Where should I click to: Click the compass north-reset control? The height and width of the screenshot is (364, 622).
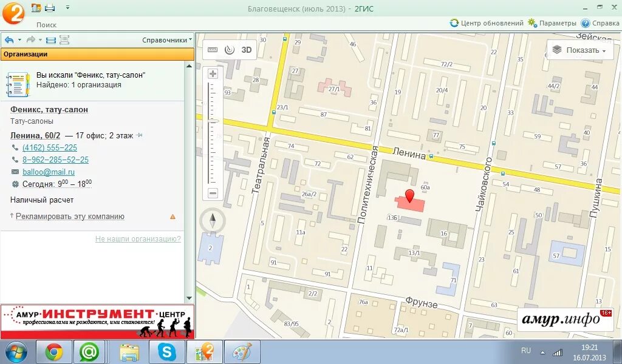click(213, 221)
